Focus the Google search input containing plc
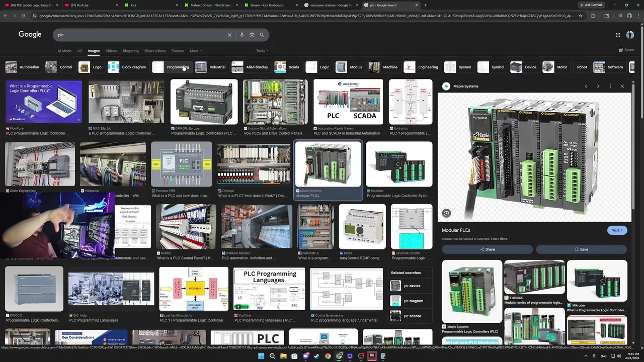Screen dimensions: 644x362 140,35
